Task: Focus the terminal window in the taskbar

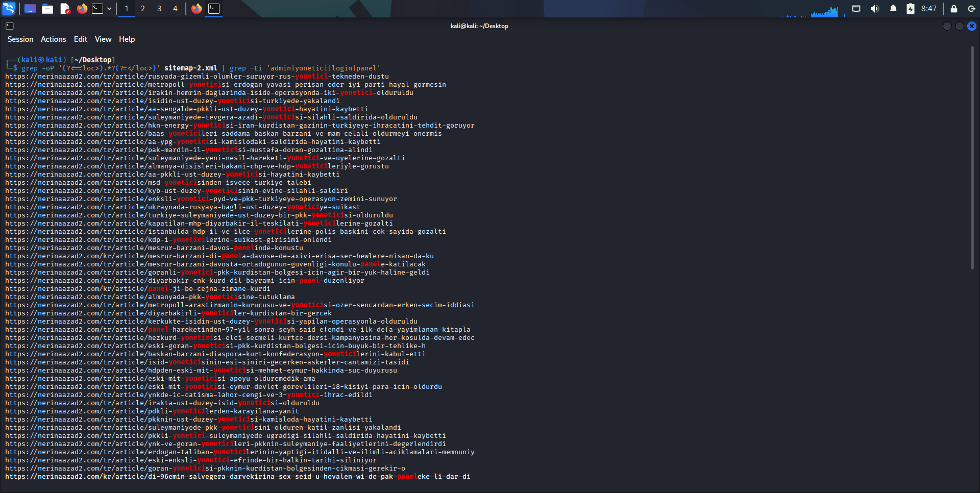Action: pos(214,9)
